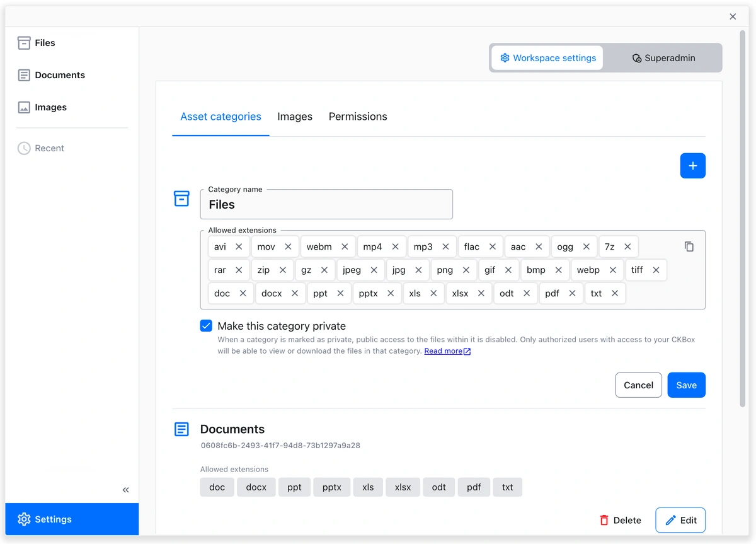756x544 pixels.
Task: Open Files in the sidebar
Action: 45,43
